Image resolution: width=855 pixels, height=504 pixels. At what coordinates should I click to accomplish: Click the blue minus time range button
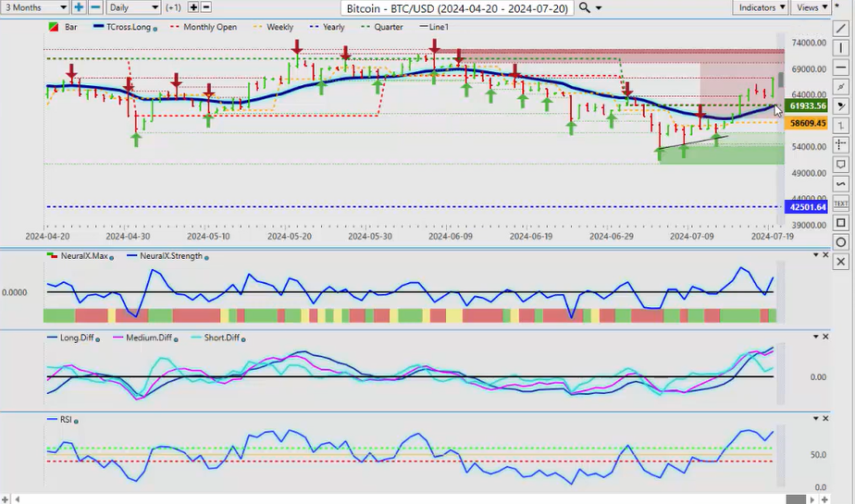pyautogui.click(x=95, y=7)
